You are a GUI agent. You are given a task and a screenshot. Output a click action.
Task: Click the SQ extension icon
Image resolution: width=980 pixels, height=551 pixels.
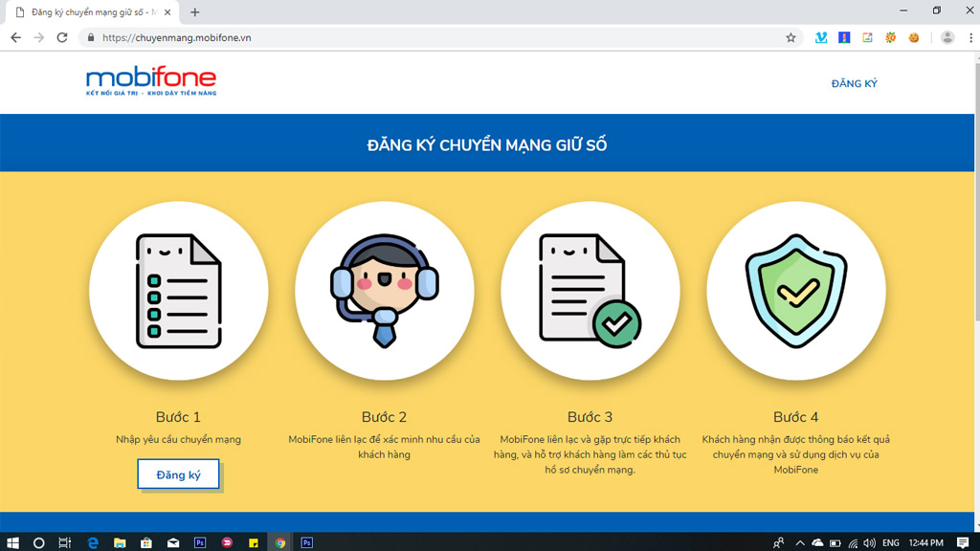tap(890, 38)
